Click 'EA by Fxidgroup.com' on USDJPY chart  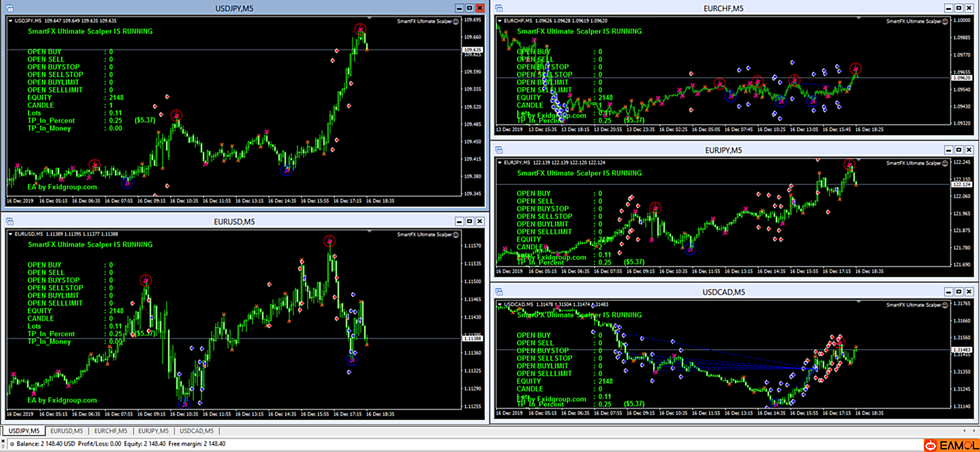[62, 187]
